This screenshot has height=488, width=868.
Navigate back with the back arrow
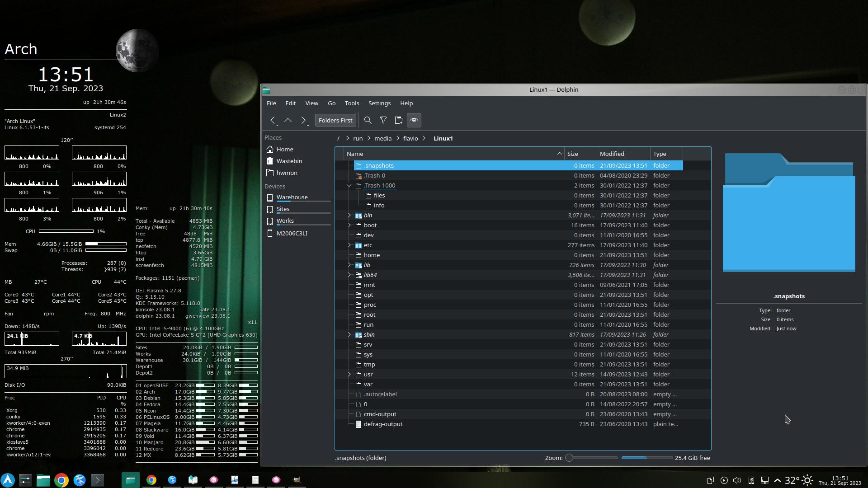coord(273,120)
